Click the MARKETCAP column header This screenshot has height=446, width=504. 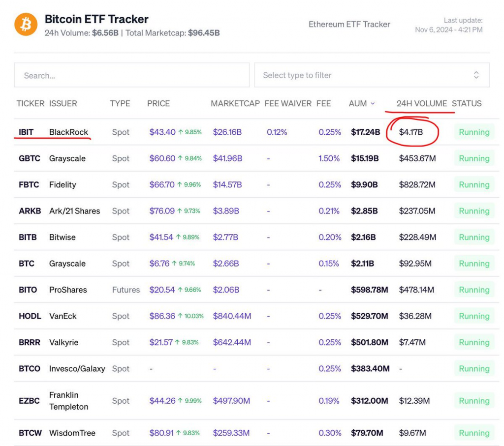point(235,104)
